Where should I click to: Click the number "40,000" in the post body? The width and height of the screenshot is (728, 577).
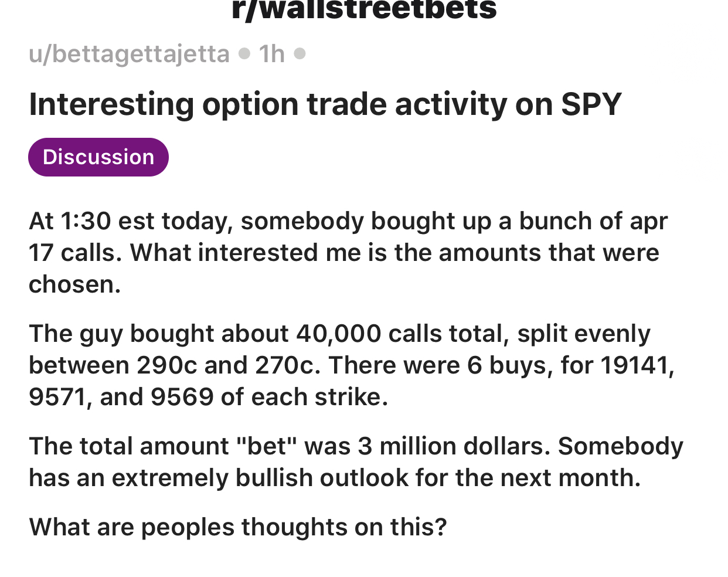click(339, 334)
